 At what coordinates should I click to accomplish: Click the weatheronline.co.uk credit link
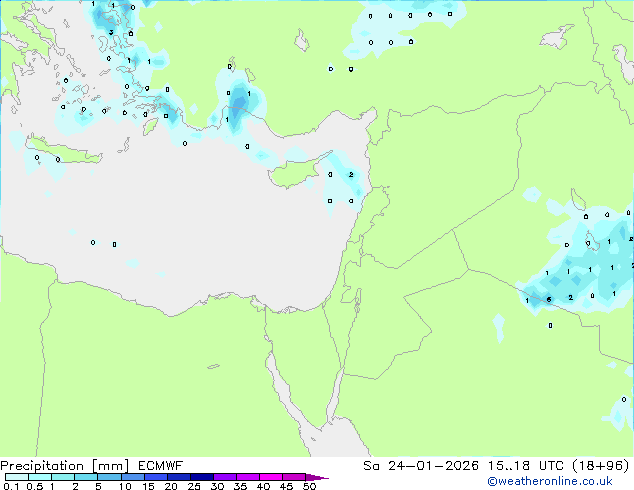(x=550, y=481)
